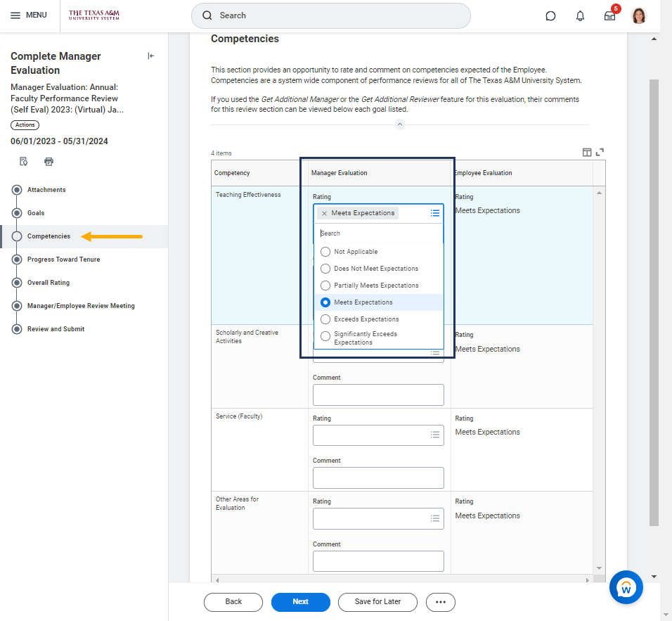Click the table's vertical scrollbar down arrow

tap(599, 568)
